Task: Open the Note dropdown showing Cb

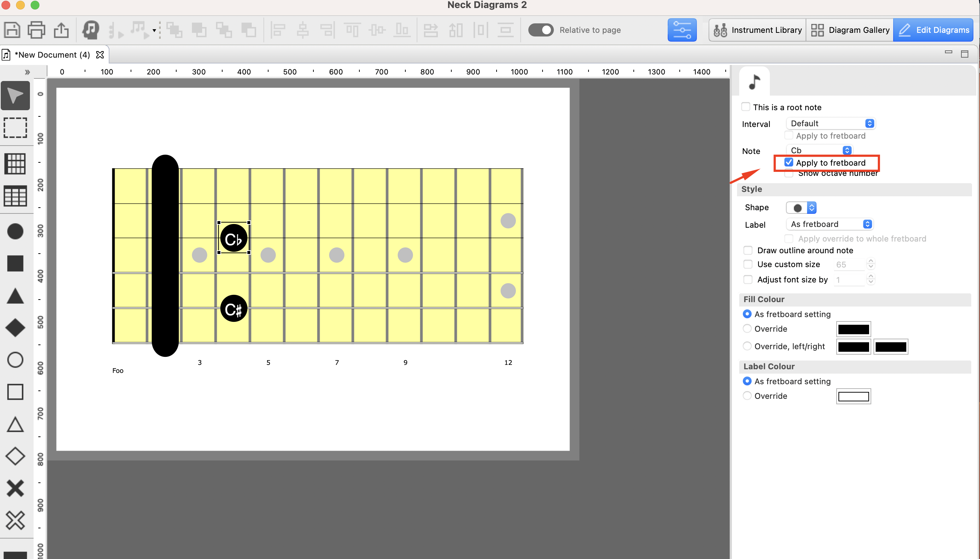Action: point(819,150)
